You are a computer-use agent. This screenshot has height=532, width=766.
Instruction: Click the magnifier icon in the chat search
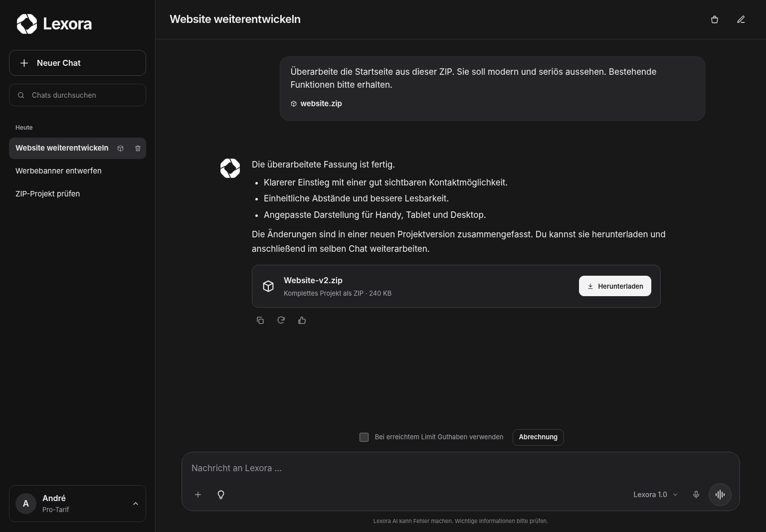pyautogui.click(x=21, y=95)
